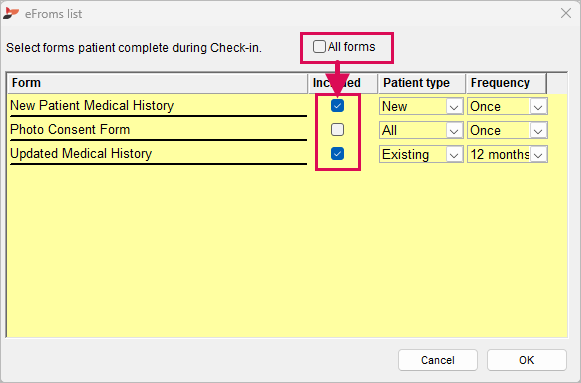Click the app logo icon in title bar

point(11,13)
